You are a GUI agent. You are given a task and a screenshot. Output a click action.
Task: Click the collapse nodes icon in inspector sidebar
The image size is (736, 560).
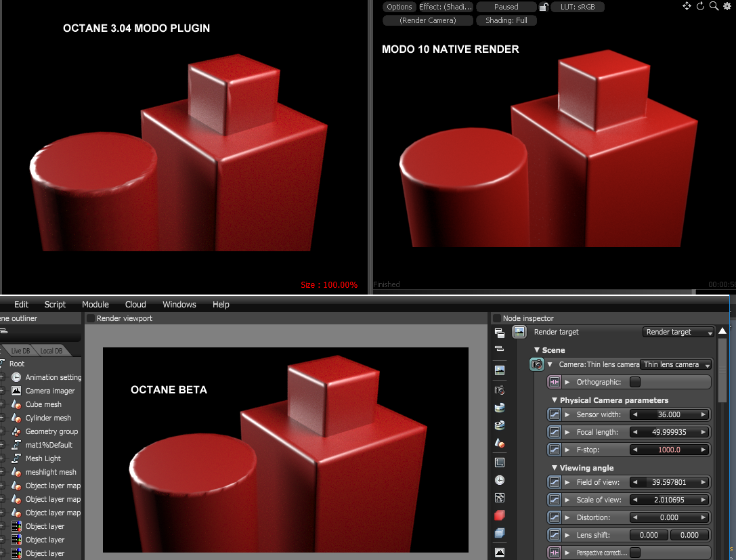[x=500, y=348]
